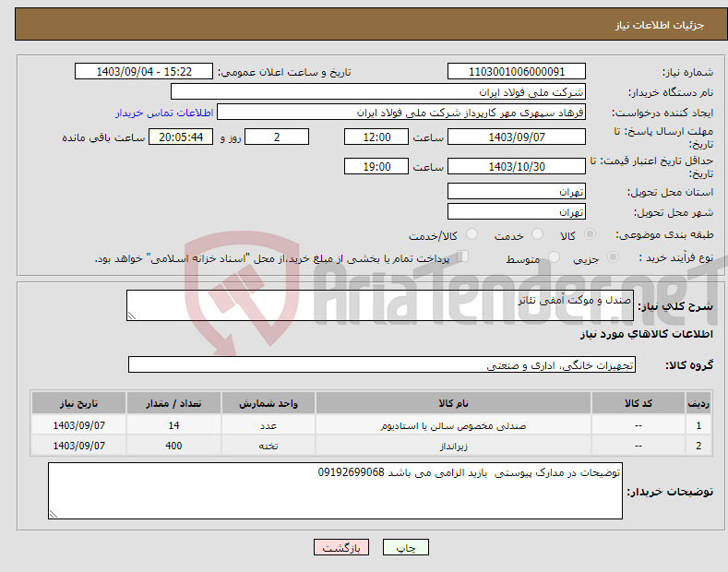Click the buyer name field شرکت ملی فولاد ایران
The image size is (728, 572).
(378, 92)
